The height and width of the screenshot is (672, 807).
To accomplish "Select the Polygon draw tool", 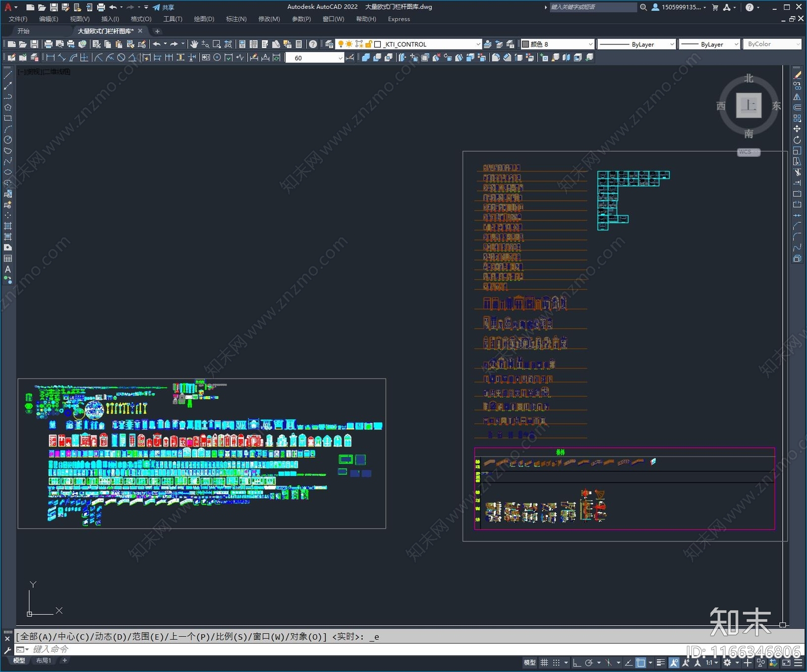I will (x=8, y=107).
